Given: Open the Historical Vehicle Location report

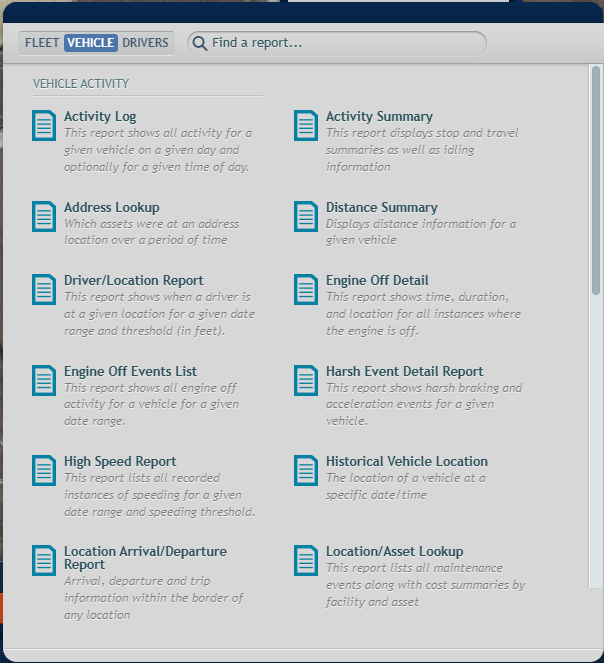Looking at the screenshot, I should (x=406, y=461).
